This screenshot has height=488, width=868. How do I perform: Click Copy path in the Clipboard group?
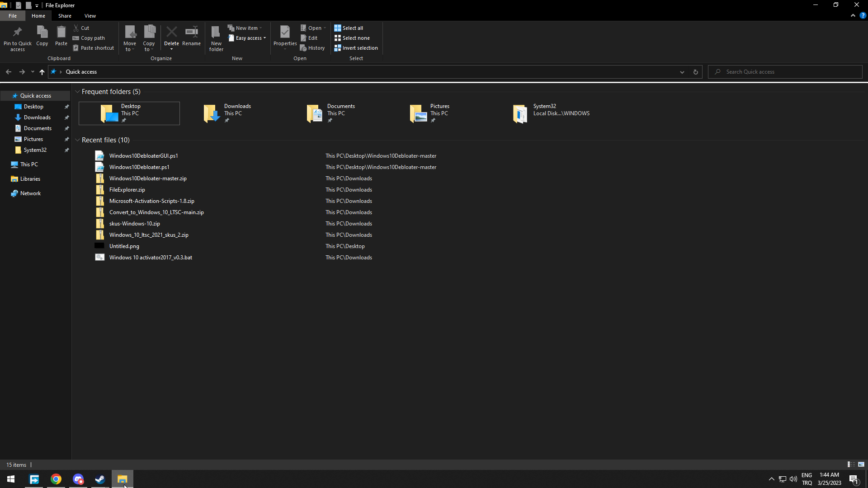pos(89,38)
